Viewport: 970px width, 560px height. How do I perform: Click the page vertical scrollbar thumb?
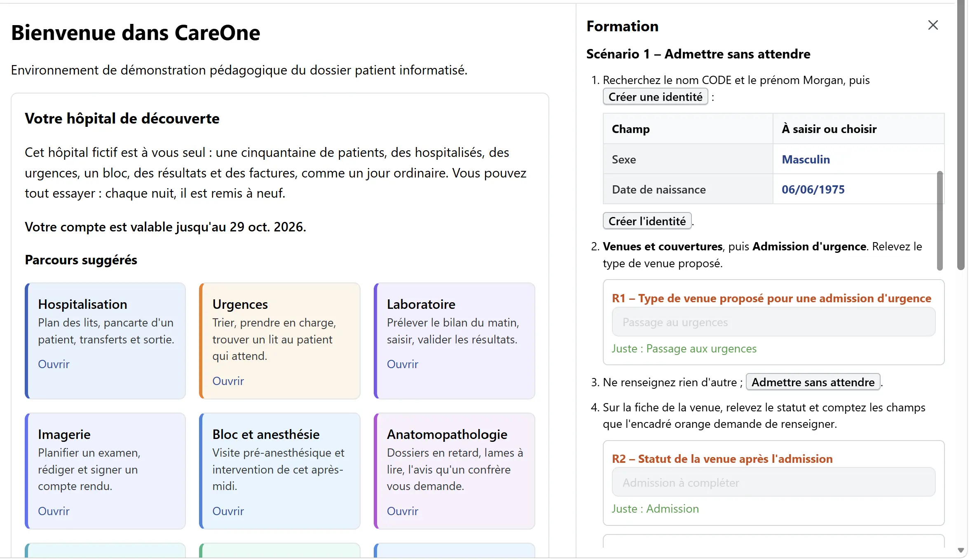961,135
